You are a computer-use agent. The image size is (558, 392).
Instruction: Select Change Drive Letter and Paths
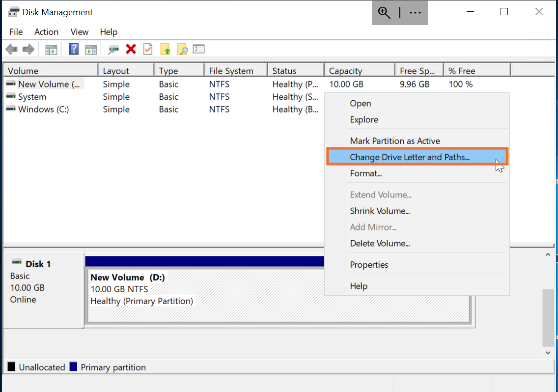417,157
